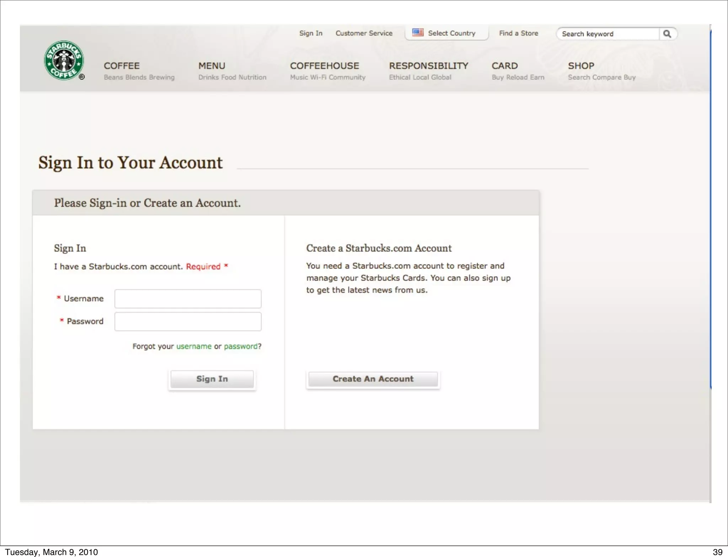Open the RESPONSIBILITY navigation menu
The width and height of the screenshot is (728, 560).
tap(428, 66)
